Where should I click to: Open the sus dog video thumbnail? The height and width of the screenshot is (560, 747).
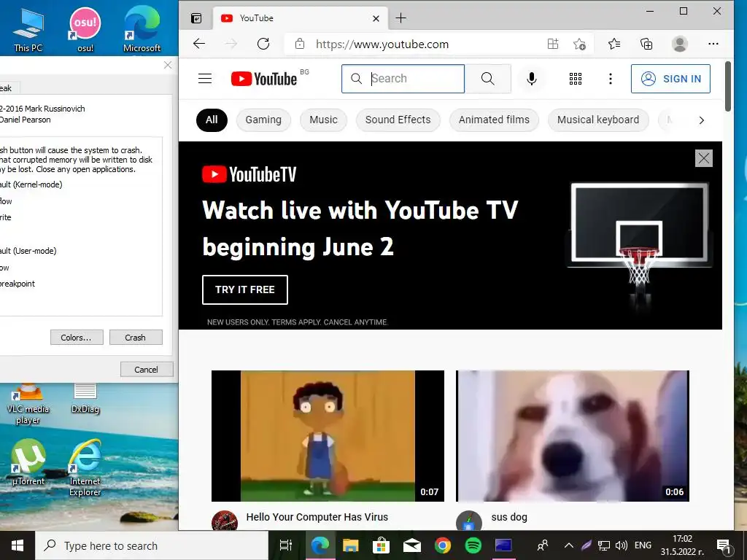click(573, 436)
